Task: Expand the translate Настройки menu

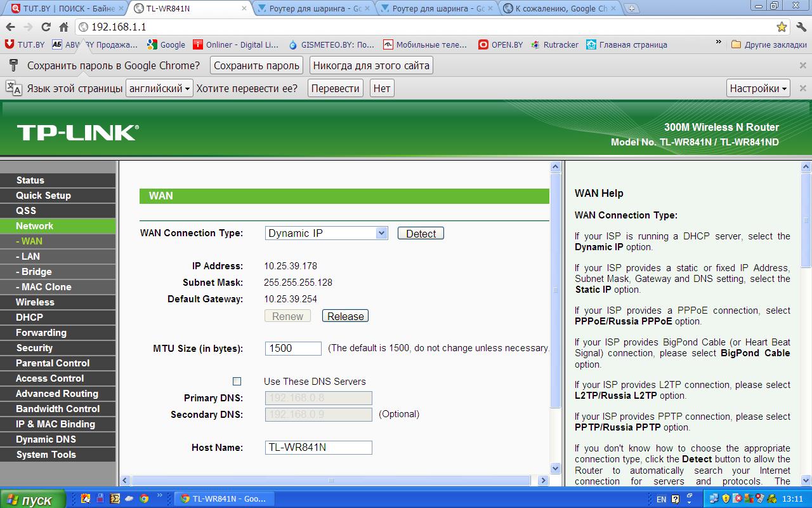Action: (758, 88)
